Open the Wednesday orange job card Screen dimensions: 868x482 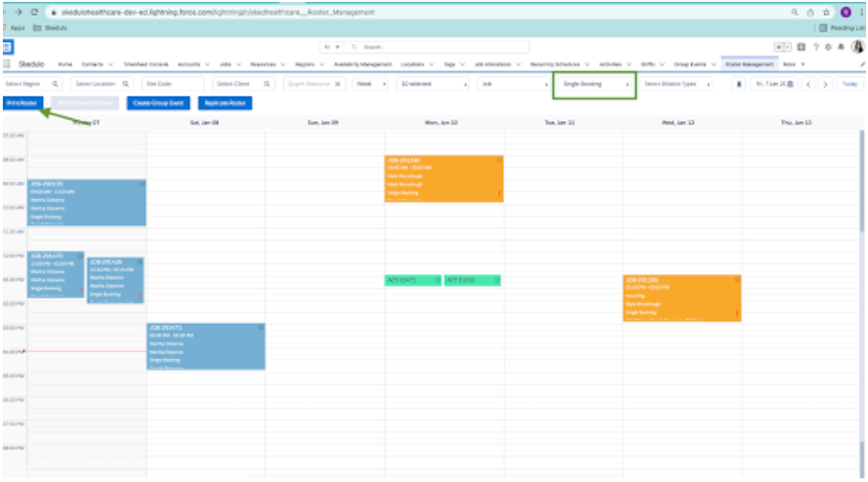tap(682, 299)
